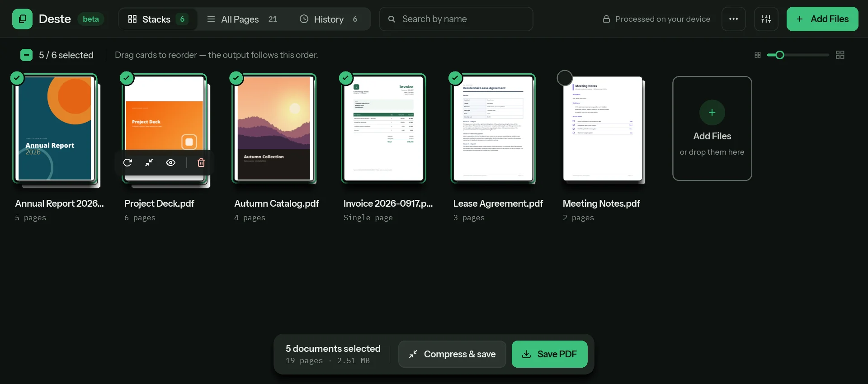Click the Add Files button in header
Screen dimensions: 868x384
[822, 19]
